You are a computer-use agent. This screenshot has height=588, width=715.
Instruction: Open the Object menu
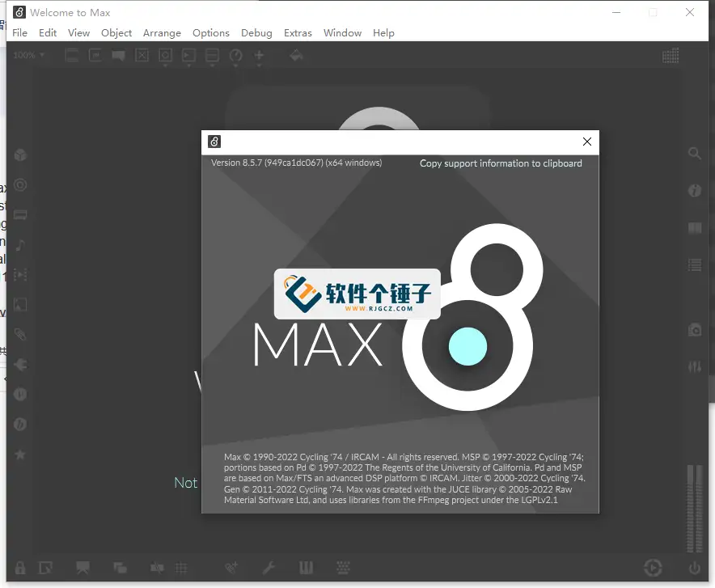click(116, 33)
